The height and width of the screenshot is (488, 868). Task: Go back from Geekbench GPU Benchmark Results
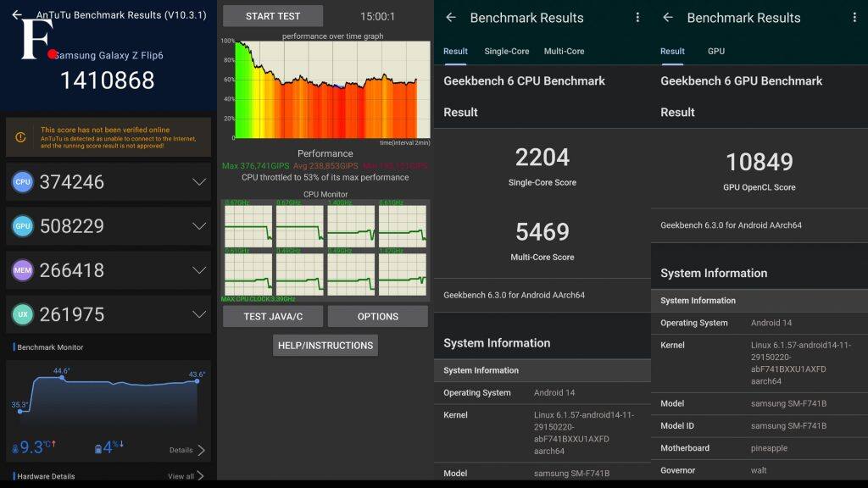coord(668,18)
